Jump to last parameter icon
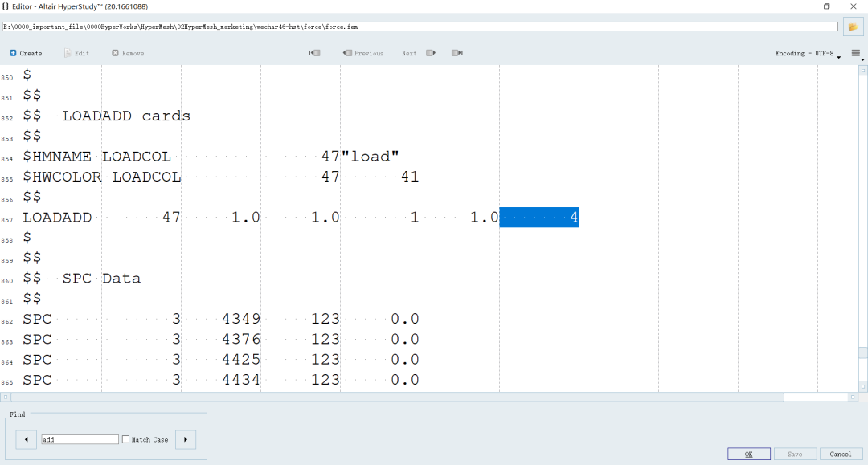868x465 pixels. coord(457,53)
